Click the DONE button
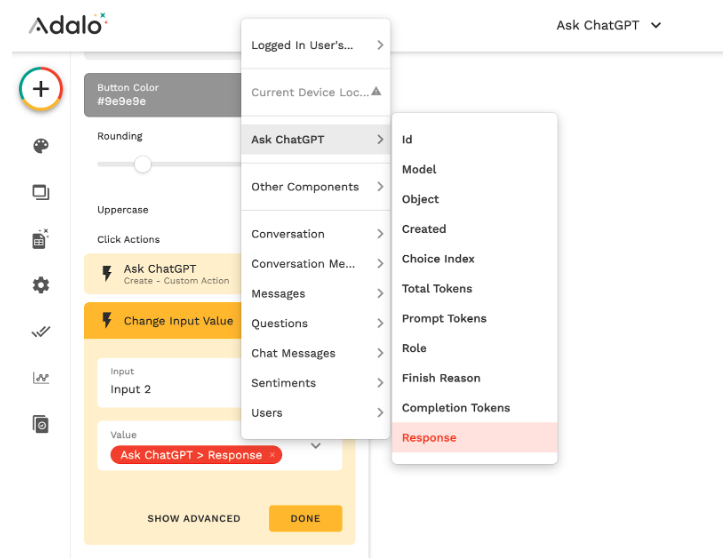 (x=305, y=518)
